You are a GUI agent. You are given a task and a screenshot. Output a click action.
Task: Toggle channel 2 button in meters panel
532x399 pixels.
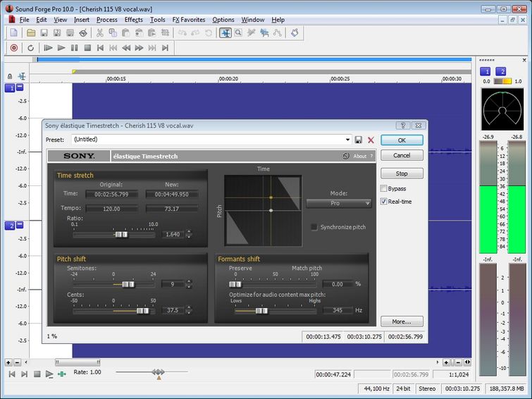pos(500,71)
